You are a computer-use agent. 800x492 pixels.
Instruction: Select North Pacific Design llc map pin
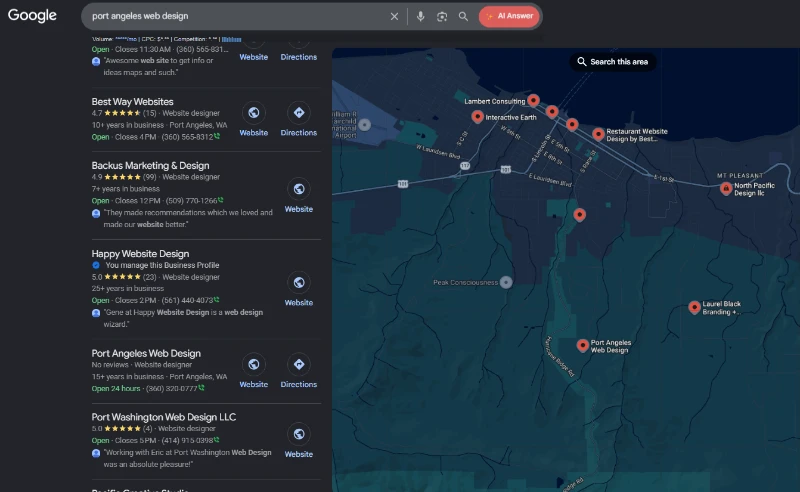(726, 188)
